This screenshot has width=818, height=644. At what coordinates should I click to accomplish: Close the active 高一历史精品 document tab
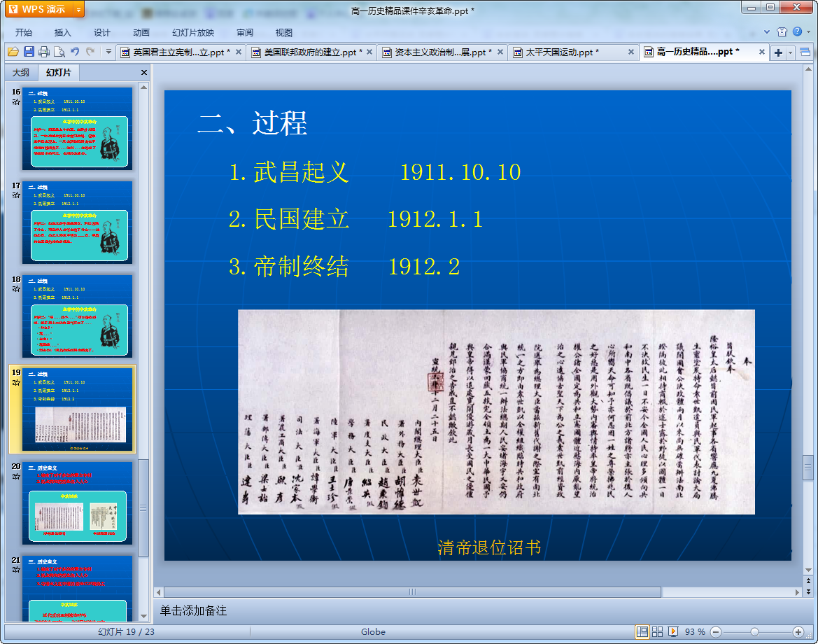coord(762,52)
